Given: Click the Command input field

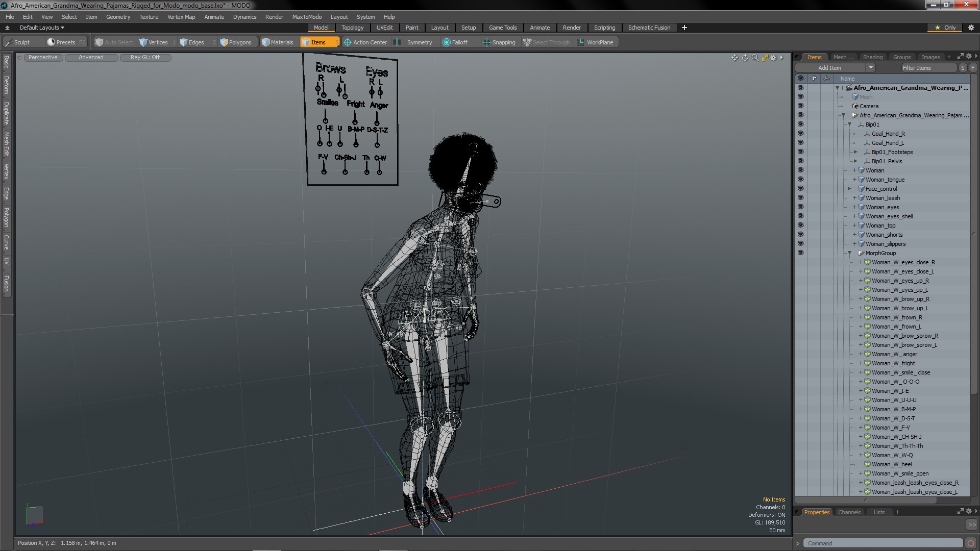Looking at the screenshot, I should coord(883,543).
